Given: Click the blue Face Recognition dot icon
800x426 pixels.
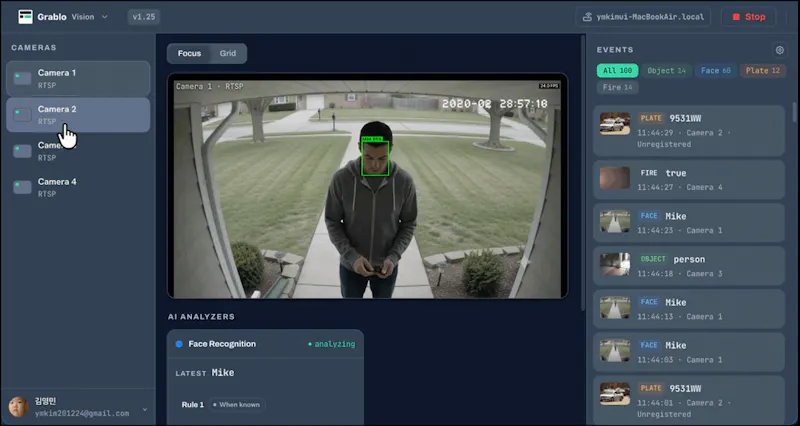Looking at the screenshot, I should tap(179, 344).
